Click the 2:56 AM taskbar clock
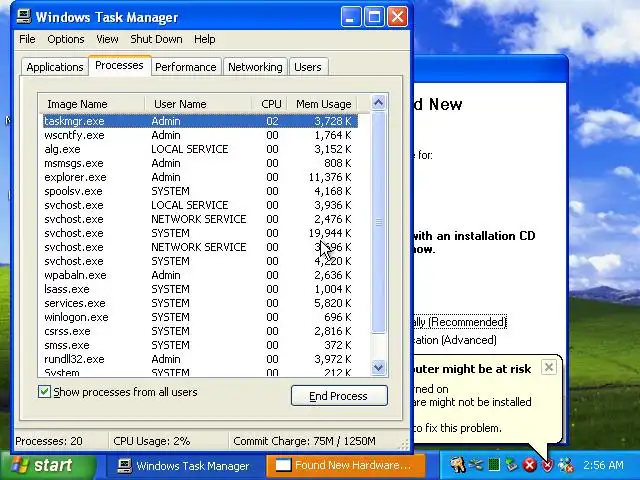 [603, 465]
